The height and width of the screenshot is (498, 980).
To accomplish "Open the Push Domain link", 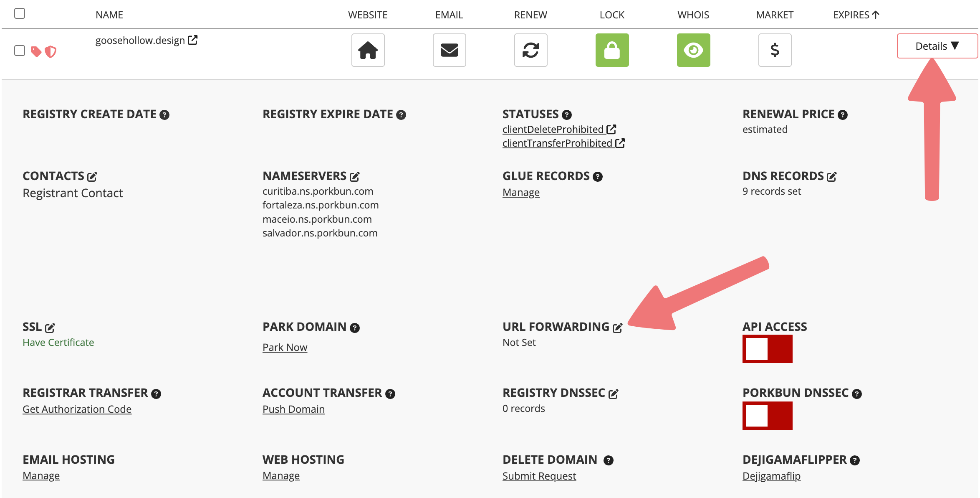I will pyautogui.click(x=293, y=409).
